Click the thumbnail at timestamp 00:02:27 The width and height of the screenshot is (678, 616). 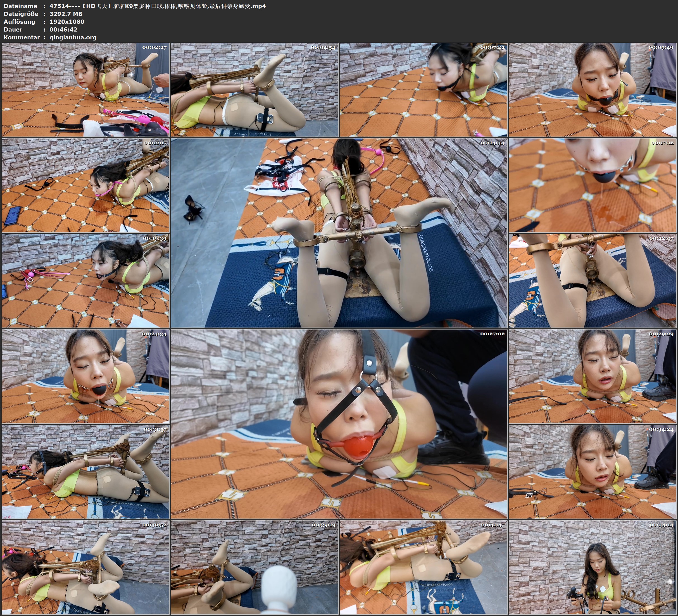point(85,89)
